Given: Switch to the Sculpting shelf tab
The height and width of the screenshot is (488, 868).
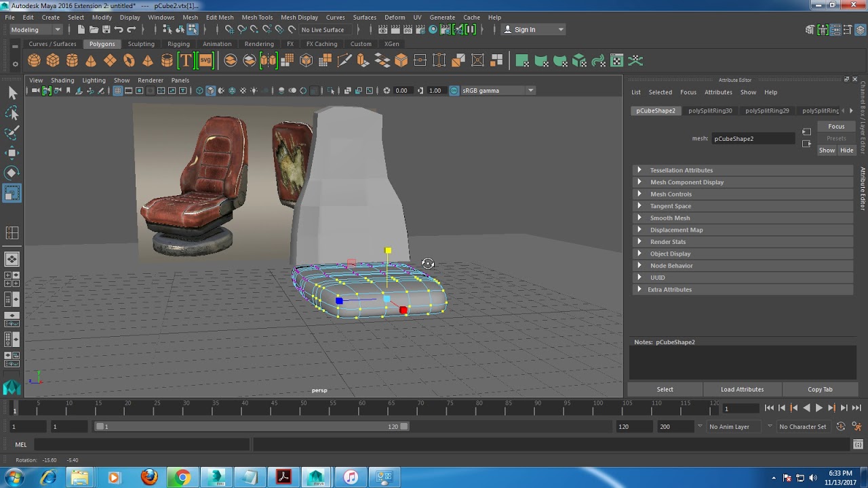Looking at the screenshot, I should 141,43.
